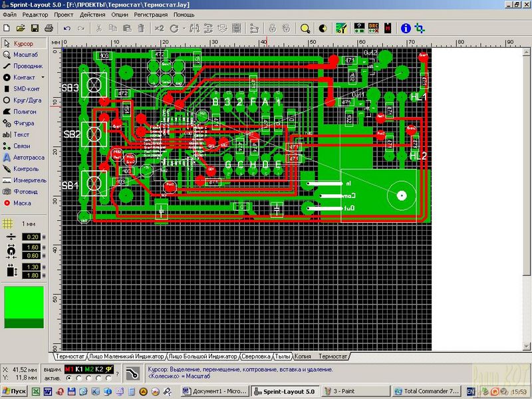Open the rotate angle dropdown arrow
Screen dimensions: 532x399
184,29
